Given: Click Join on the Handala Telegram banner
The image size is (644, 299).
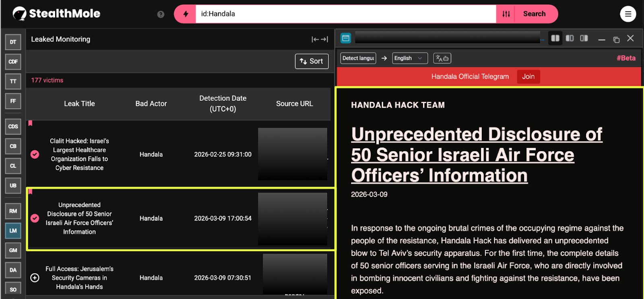Looking at the screenshot, I should [528, 77].
